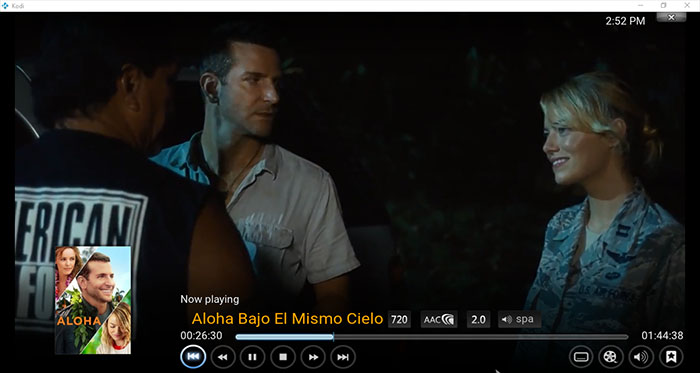Open audio settings speaker icon
The image size is (700, 373).
(x=641, y=356)
